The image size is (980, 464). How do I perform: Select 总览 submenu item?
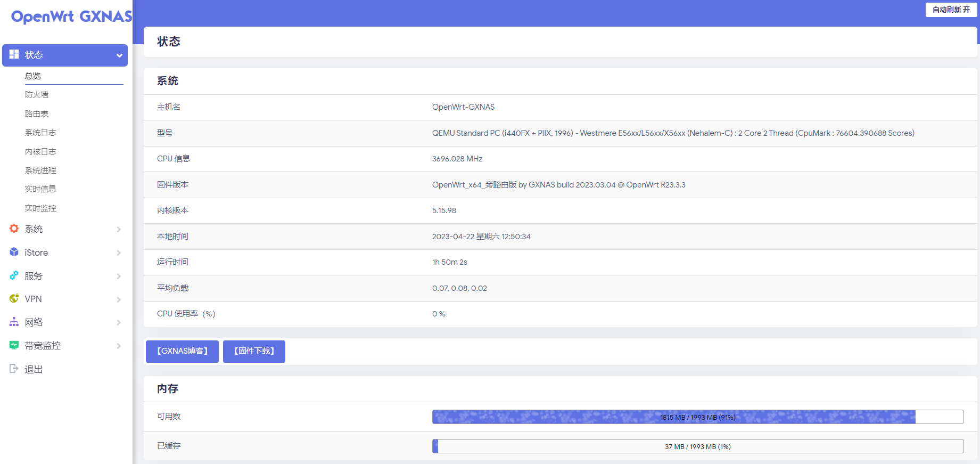pyautogui.click(x=32, y=76)
